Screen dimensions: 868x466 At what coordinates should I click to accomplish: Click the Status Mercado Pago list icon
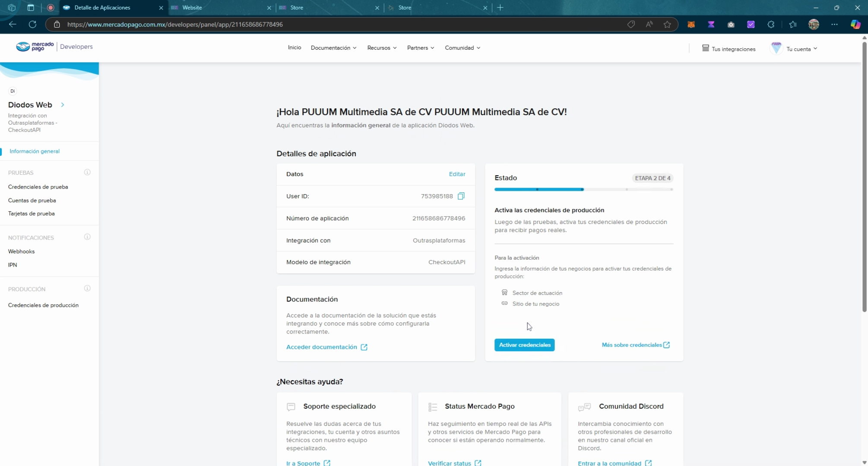coord(432,407)
